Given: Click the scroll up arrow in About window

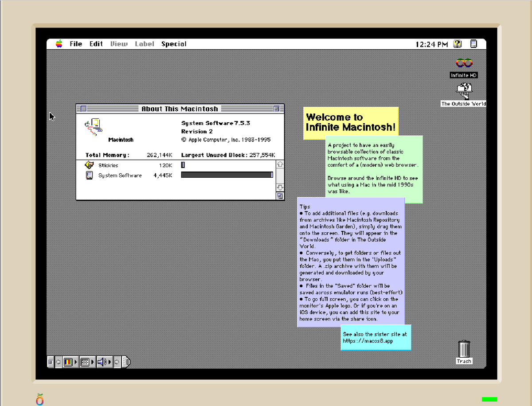Looking at the screenshot, I should pyautogui.click(x=280, y=164).
